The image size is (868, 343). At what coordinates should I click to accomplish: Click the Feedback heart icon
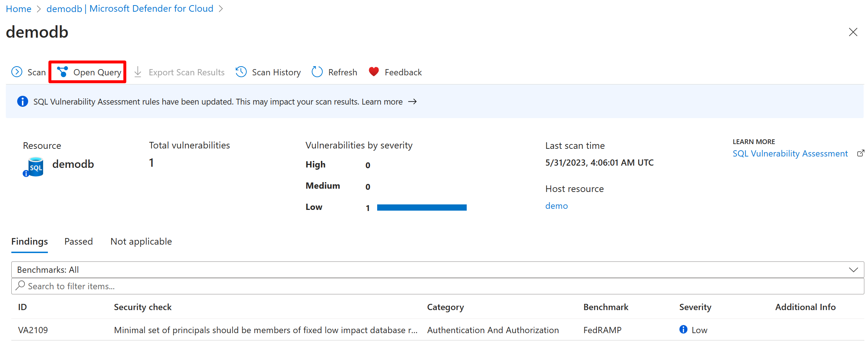click(x=374, y=72)
